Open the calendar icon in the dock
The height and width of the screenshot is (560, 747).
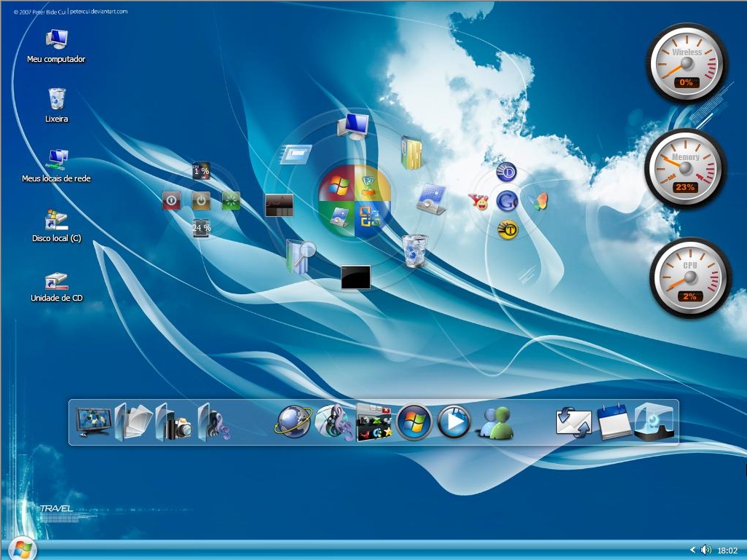tap(614, 422)
